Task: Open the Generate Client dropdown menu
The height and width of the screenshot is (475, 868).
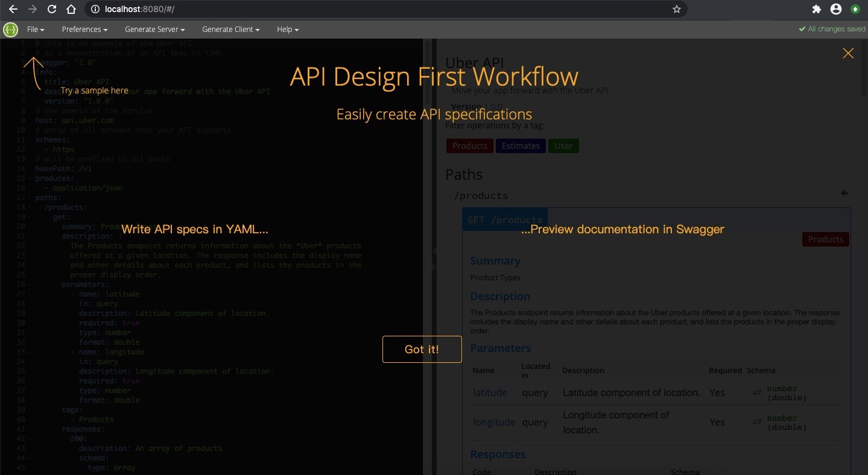Action: pyautogui.click(x=230, y=29)
